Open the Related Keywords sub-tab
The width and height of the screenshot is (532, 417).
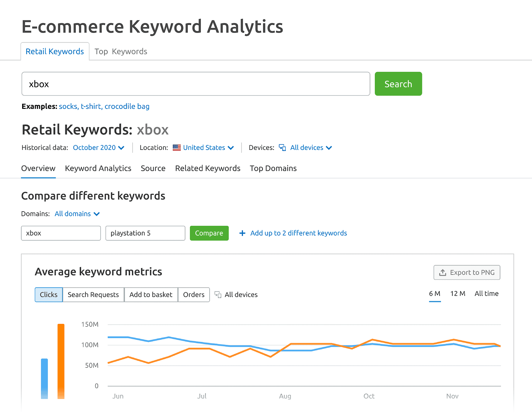pos(208,168)
